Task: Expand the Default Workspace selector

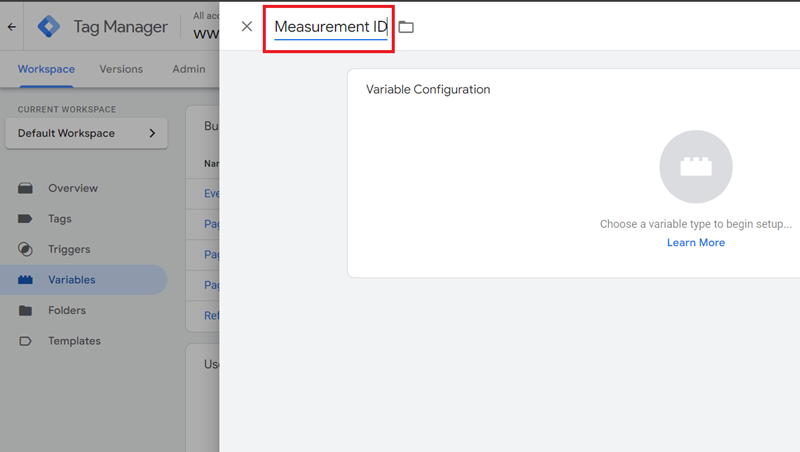Action: click(86, 134)
